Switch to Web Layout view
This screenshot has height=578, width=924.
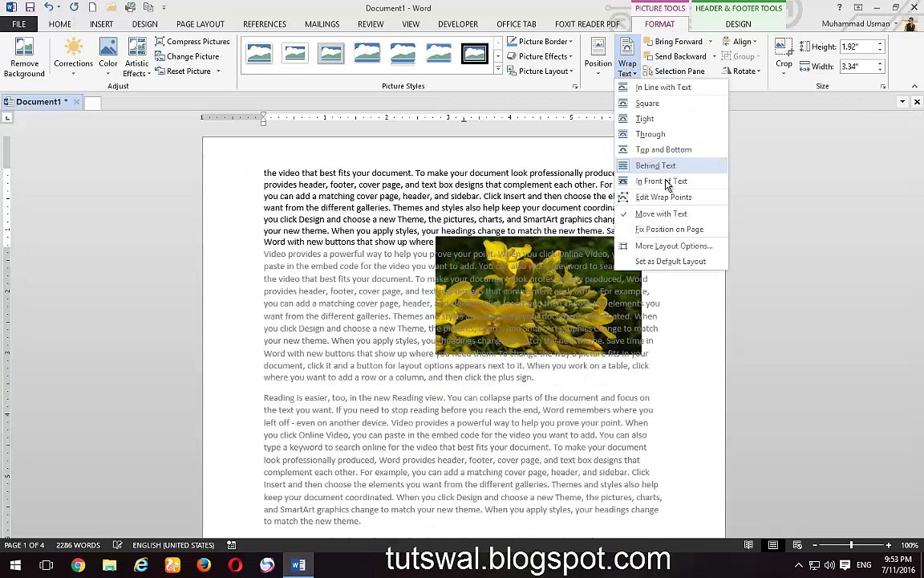[797, 545]
